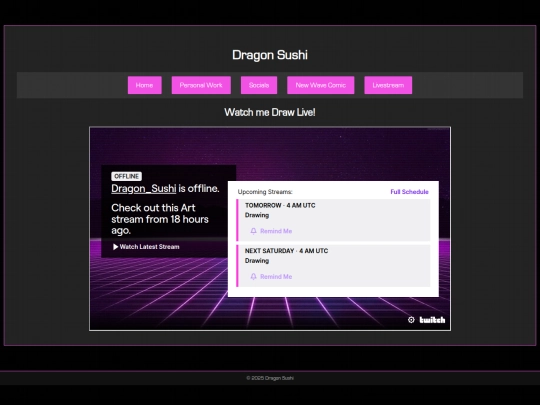Go to the Personal Work page
540x405 pixels.
tap(201, 85)
